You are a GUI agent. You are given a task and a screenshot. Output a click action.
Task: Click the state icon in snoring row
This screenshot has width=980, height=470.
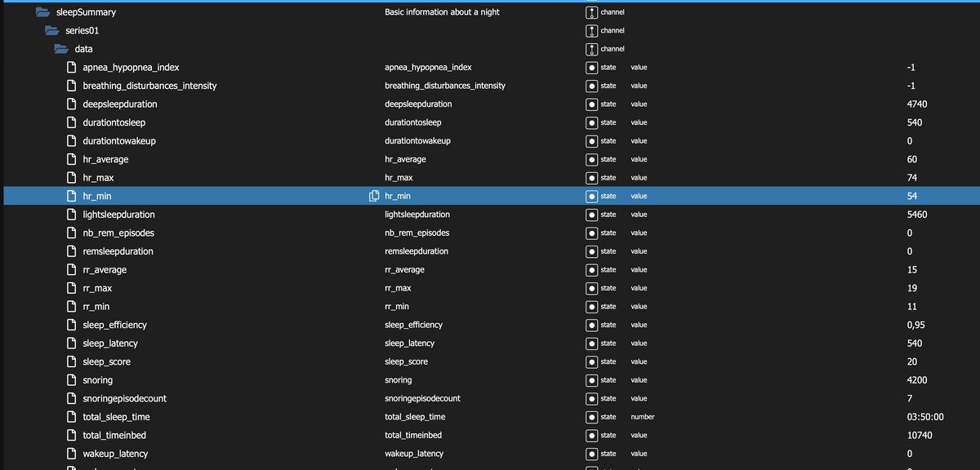591,380
